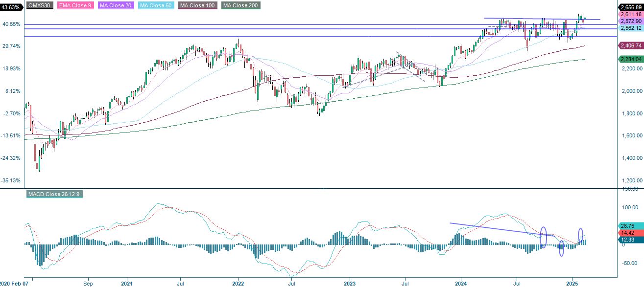Click the 43.63% percent change label
Screen dimensions: 644x287
[11, 7]
